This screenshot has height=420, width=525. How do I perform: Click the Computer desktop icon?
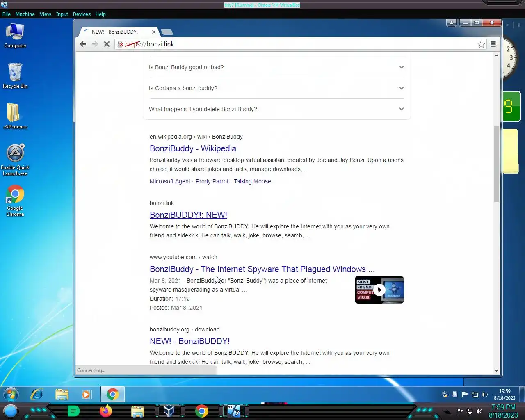click(15, 36)
